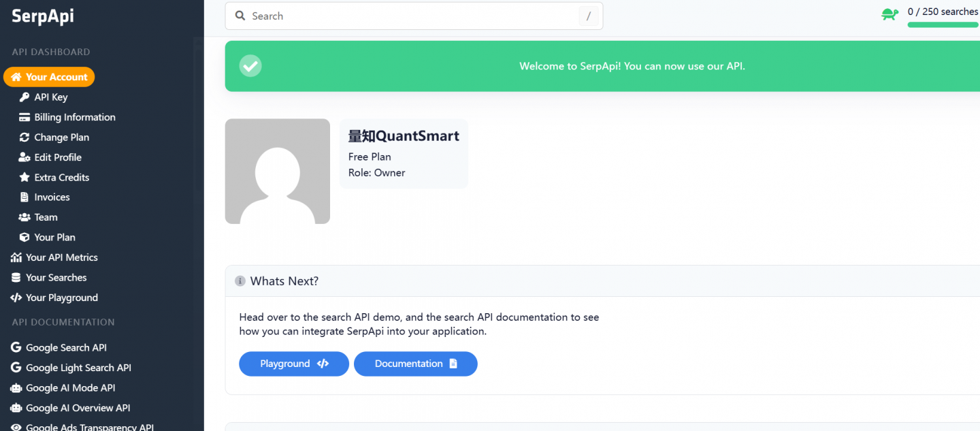Click the Invoices document icon

click(x=24, y=197)
